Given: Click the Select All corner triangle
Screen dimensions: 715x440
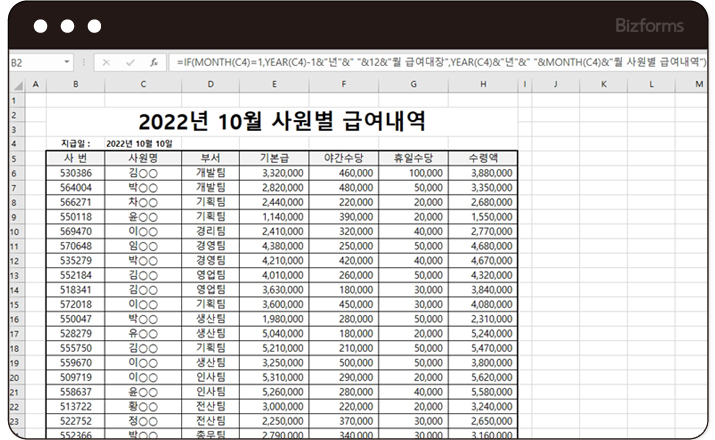Looking at the screenshot, I should pos(16,85).
